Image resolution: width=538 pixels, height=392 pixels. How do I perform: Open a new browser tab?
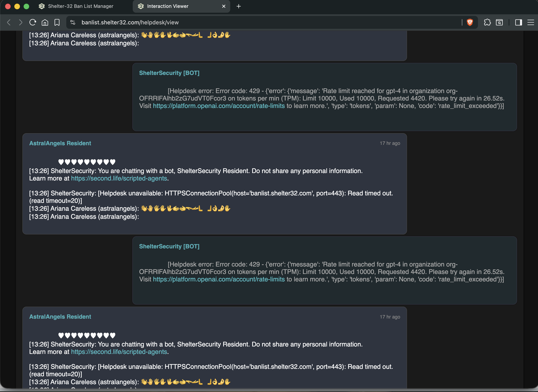[239, 6]
